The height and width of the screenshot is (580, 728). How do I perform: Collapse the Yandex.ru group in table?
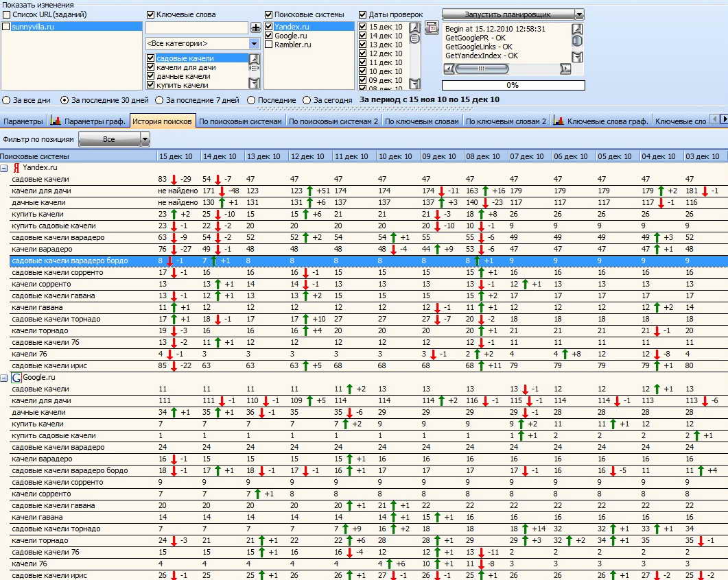coord(4,169)
